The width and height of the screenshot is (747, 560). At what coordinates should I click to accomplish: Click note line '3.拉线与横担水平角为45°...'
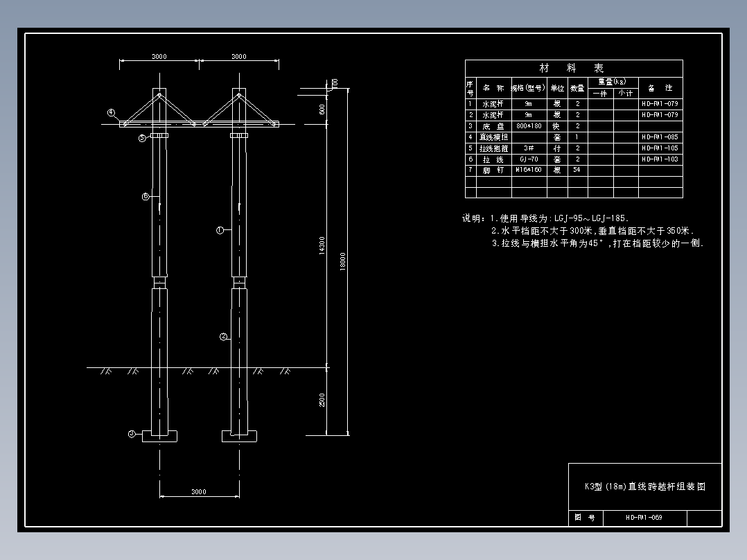pyautogui.click(x=597, y=243)
